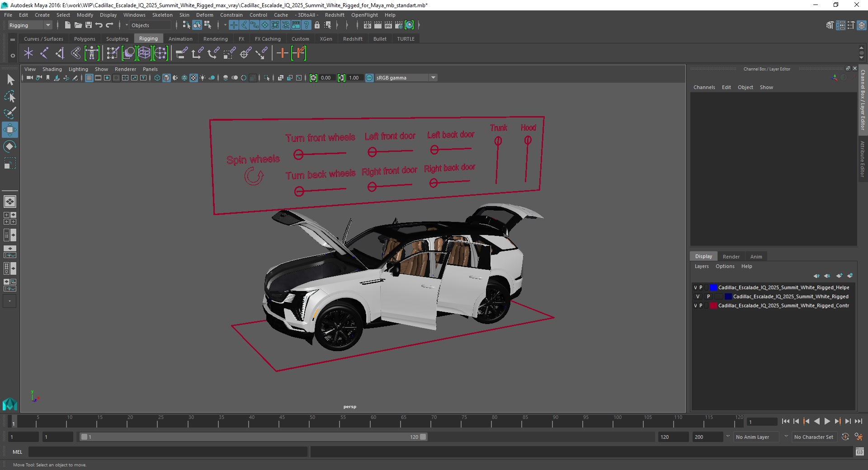Click the Undo arrow icon
Screen dimensions: 868x470
[x=99, y=25]
